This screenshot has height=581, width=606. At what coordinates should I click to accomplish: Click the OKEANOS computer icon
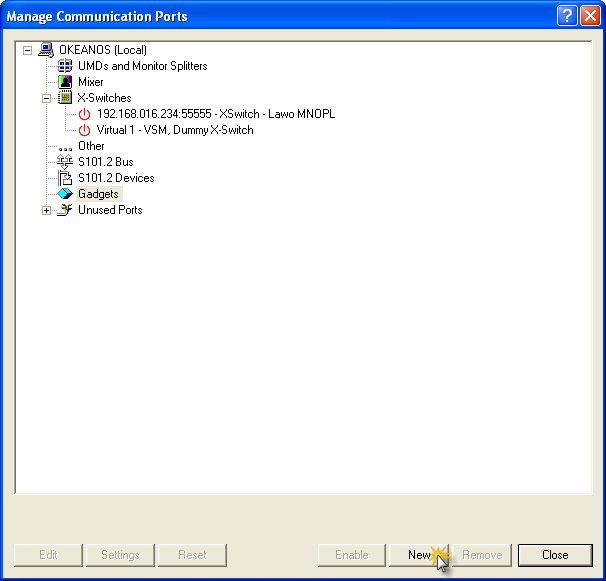(46, 50)
